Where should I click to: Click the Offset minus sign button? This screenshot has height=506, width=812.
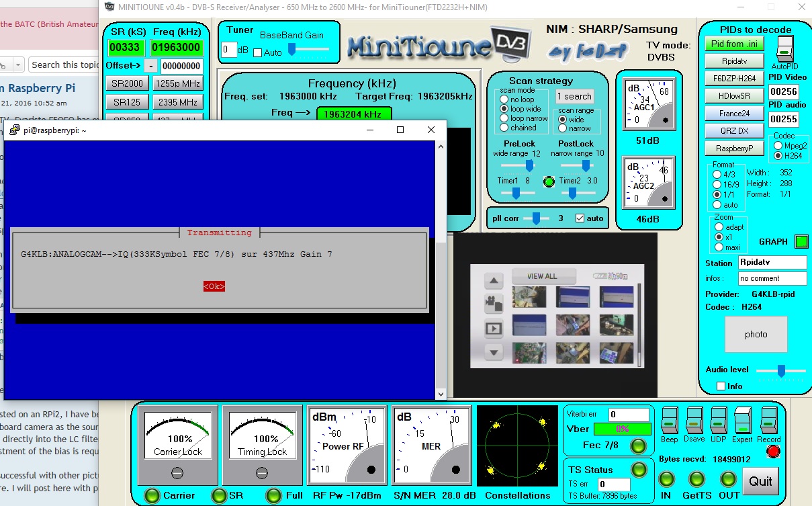point(150,66)
